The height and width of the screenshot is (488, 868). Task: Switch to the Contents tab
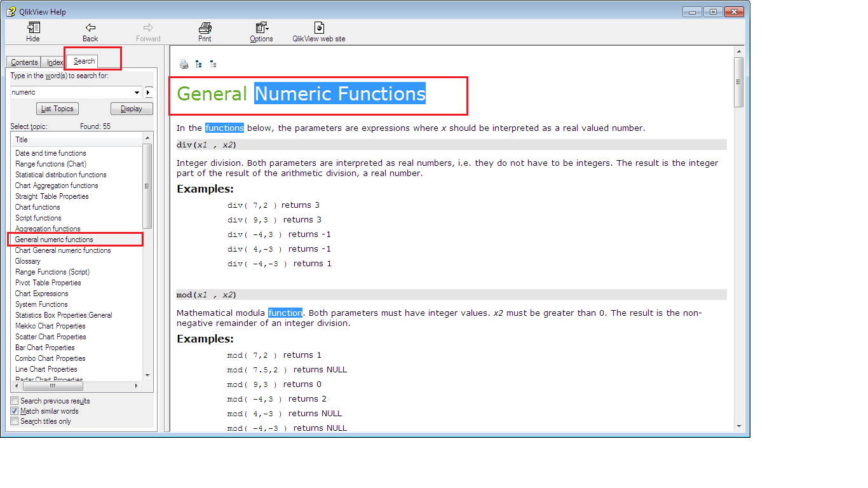(x=24, y=62)
